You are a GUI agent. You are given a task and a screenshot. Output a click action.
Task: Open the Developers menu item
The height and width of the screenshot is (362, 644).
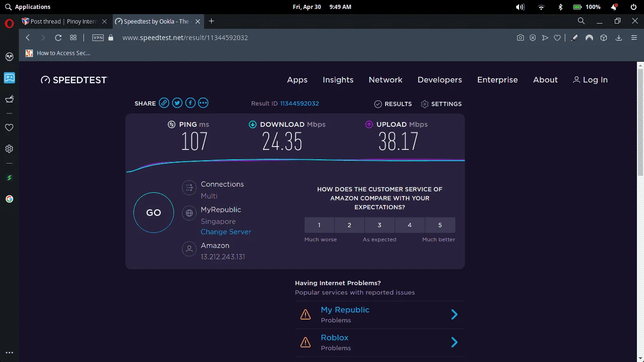(440, 80)
